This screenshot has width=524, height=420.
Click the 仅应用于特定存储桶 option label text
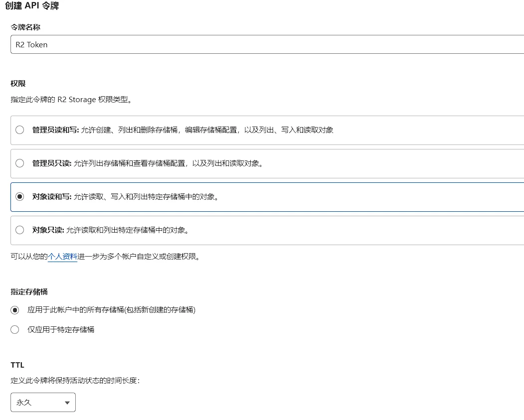[x=61, y=329]
